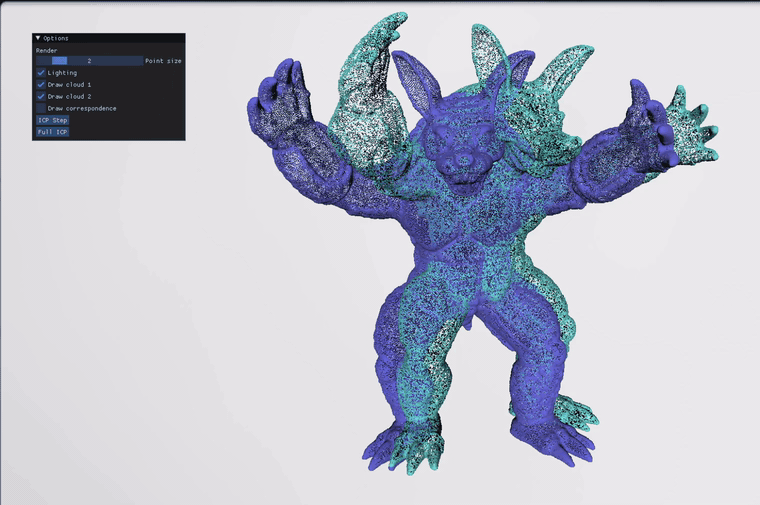
Task: Enable Draw correspondence checkbox
Action: point(41,108)
